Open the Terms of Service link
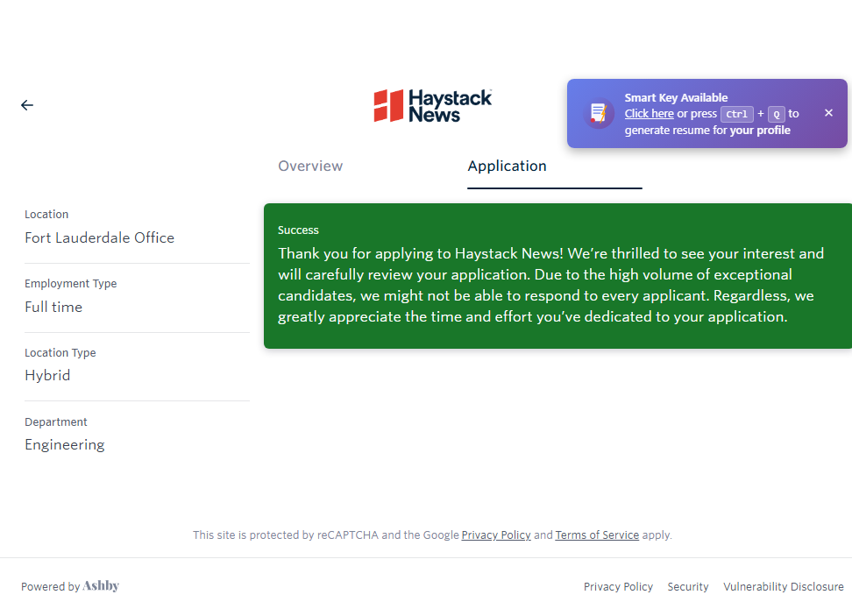This screenshot has width=852, height=616. click(x=597, y=535)
